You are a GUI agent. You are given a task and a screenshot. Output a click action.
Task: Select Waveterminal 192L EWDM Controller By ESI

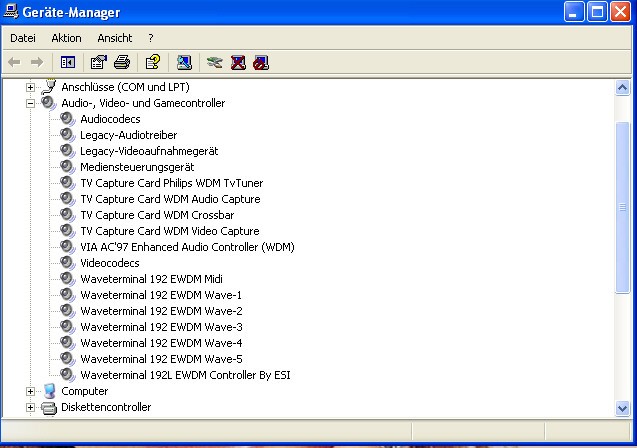185,375
